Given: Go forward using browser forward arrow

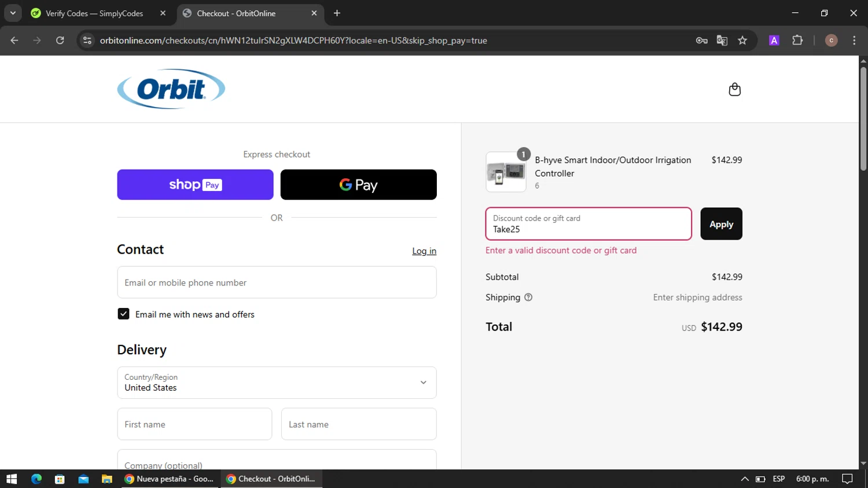Looking at the screenshot, I should coord(37,41).
